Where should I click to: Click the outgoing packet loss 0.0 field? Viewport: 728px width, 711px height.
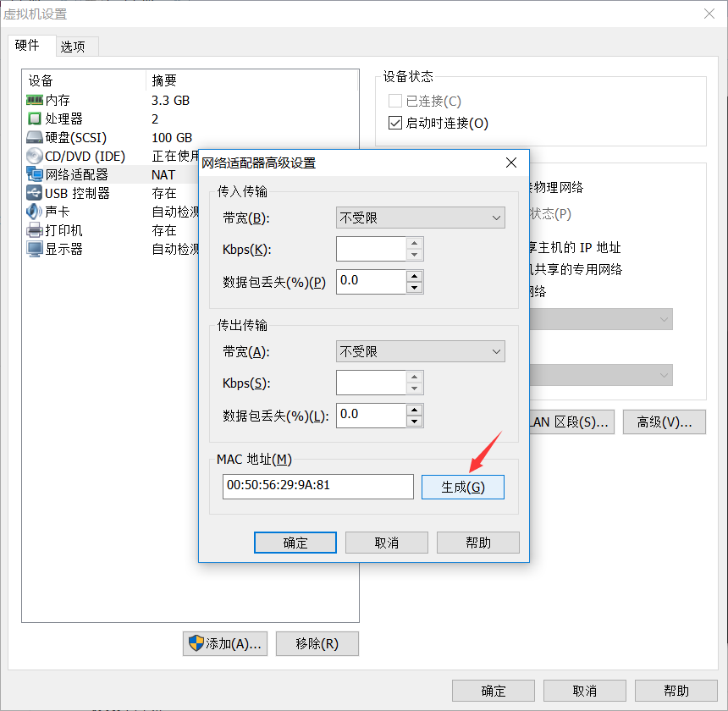pos(372,416)
